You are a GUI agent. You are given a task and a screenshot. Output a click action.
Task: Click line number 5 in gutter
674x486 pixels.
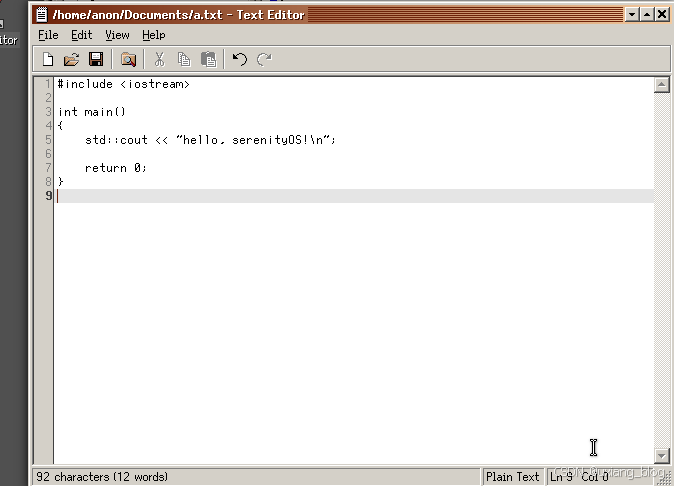tap(48, 140)
